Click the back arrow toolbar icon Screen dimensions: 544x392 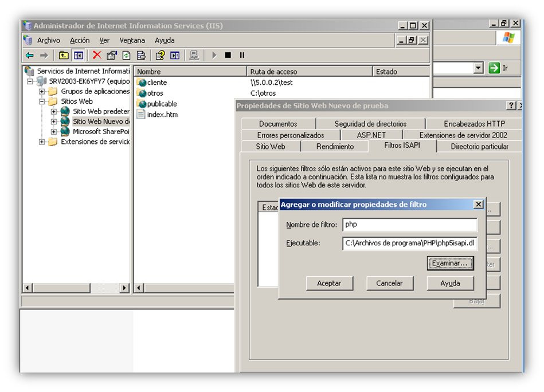[30, 55]
